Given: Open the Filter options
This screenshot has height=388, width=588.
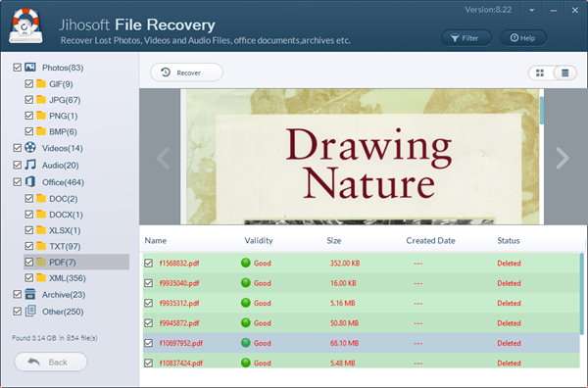Looking at the screenshot, I should pos(466,38).
